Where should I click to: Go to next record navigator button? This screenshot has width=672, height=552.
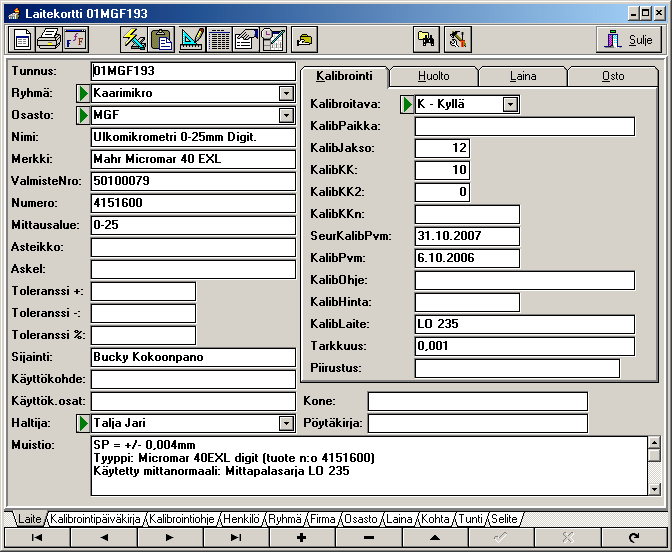click(x=170, y=537)
